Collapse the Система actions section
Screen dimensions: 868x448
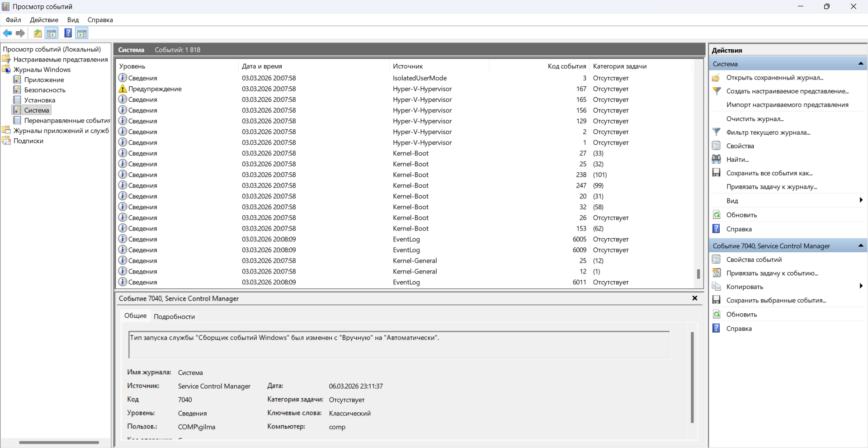tap(861, 64)
